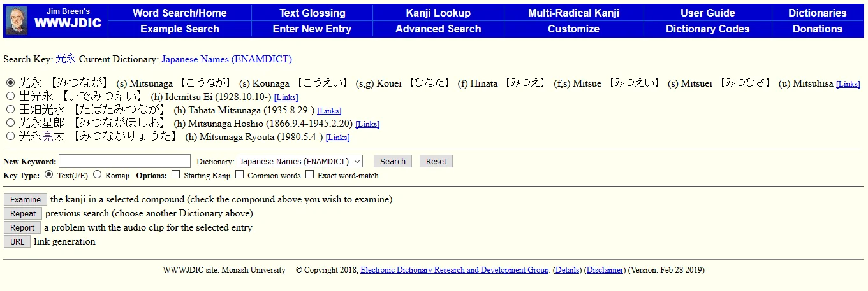Focus the New Keyword input field
868x291 pixels.
coord(124,161)
